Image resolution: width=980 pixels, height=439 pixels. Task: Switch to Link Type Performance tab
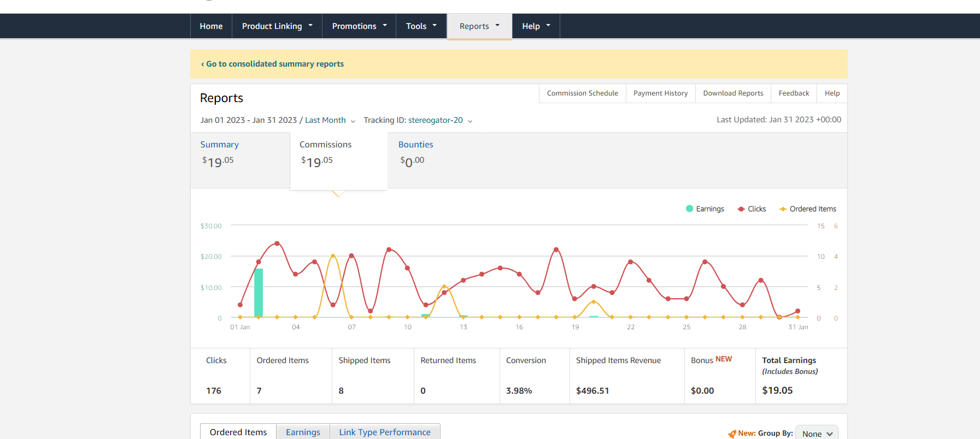pyautogui.click(x=385, y=432)
